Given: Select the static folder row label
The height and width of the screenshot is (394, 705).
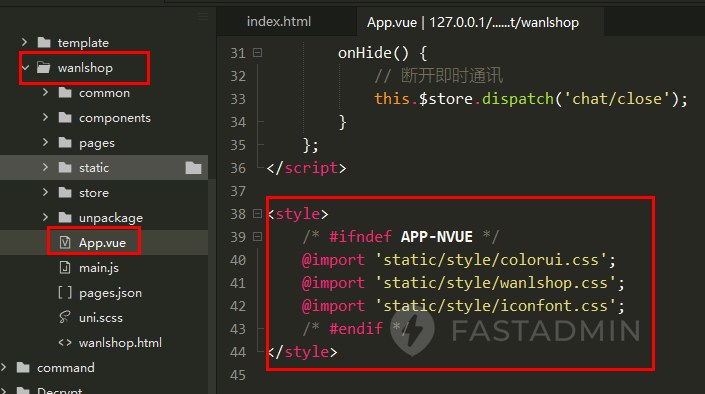Looking at the screenshot, I should [x=94, y=168].
